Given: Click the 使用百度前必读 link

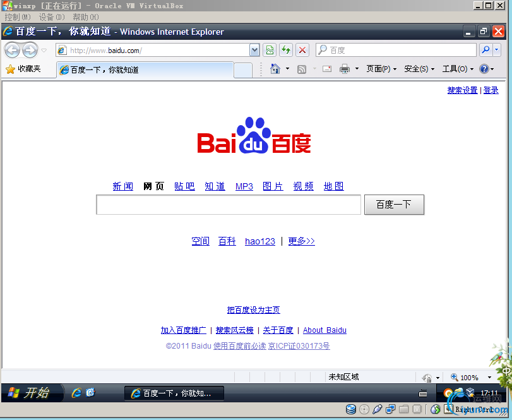Looking at the screenshot, I should point(240,346).
